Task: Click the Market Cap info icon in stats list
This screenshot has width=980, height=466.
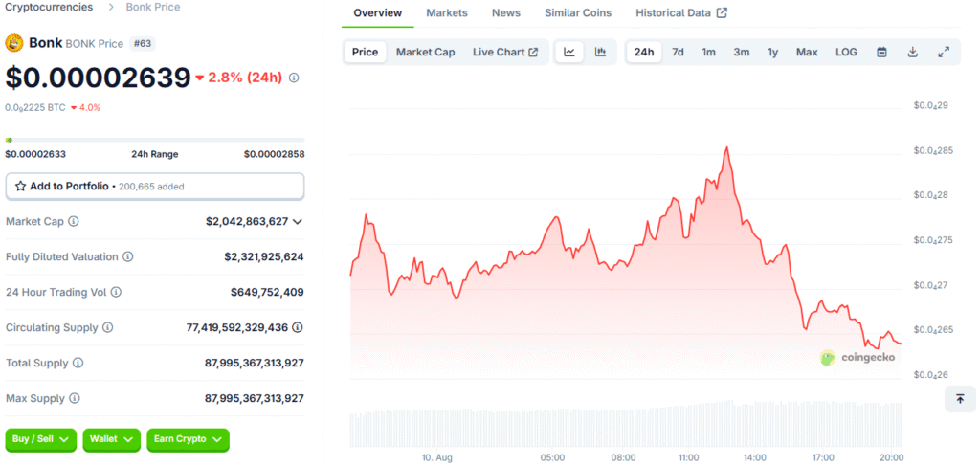Action: coord(74,221)
